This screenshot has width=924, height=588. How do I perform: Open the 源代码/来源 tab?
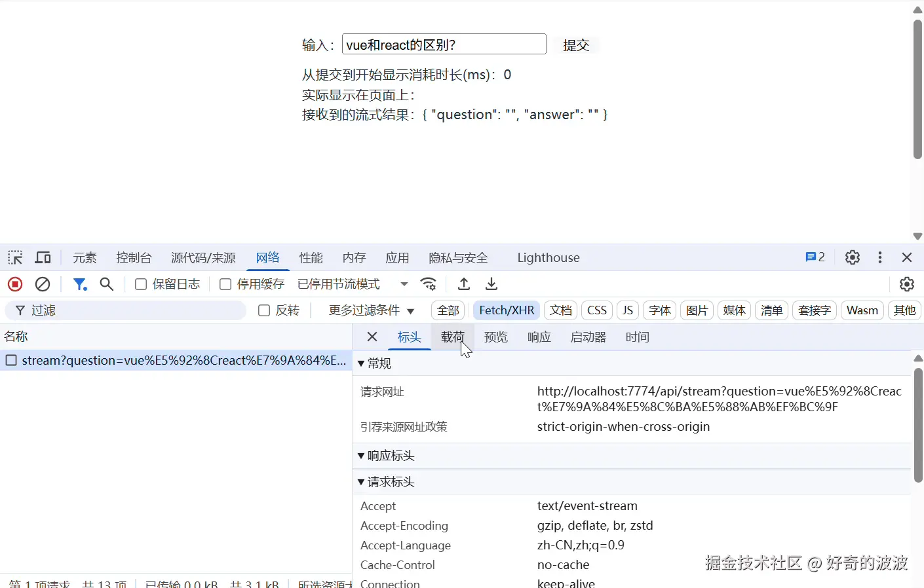(203, 257)
